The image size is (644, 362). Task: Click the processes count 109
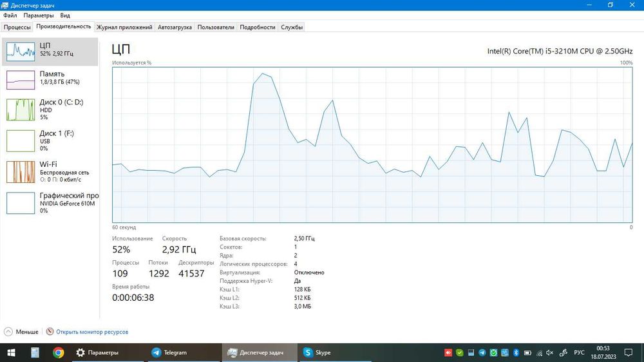click(120, 274)
